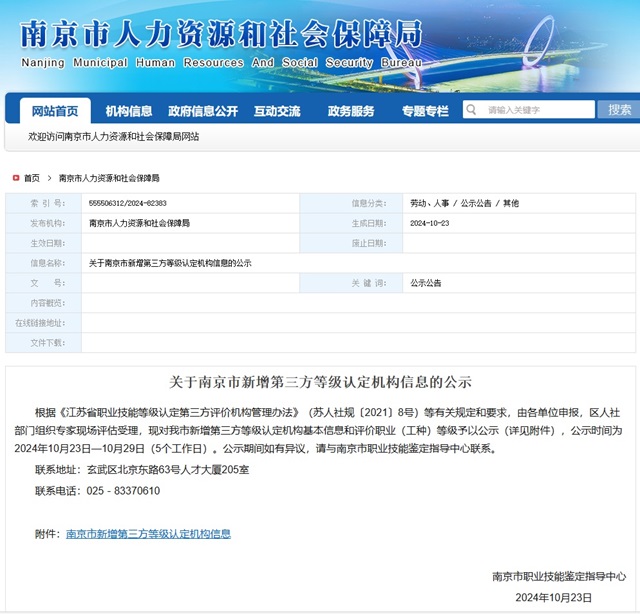Click 信息分类 value 劳动、人事 / 公示公告
The height and width of the screenshot is (614, 640).
tap(464, 203)
